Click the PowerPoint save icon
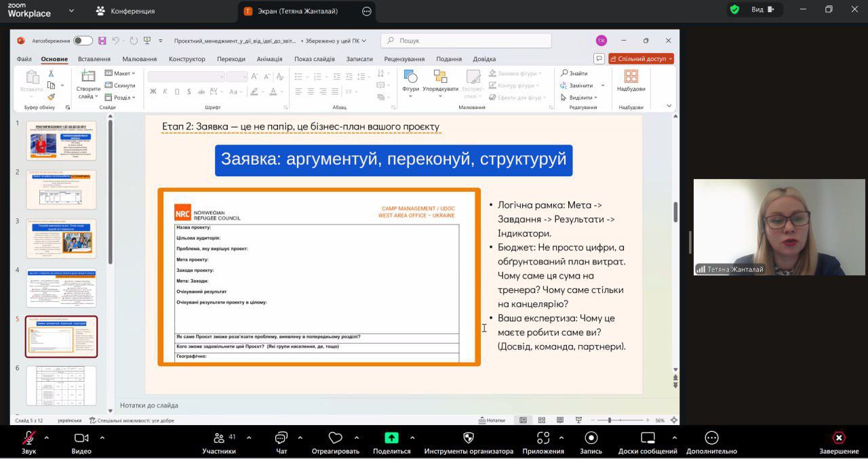 (x=102, y=41)
